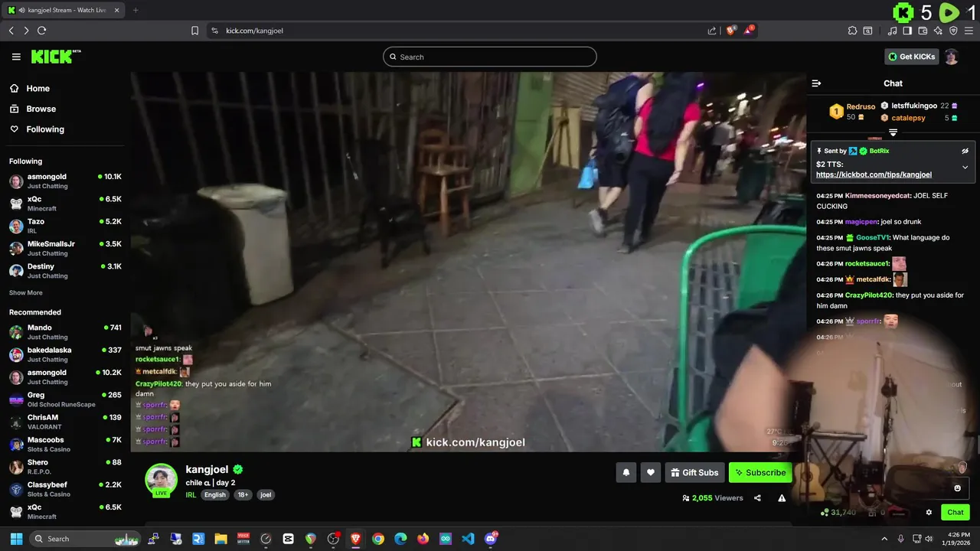Screen dimensions: 980x551
Task: Click the Get KICKs button
Action: click(x=911, y=57)
